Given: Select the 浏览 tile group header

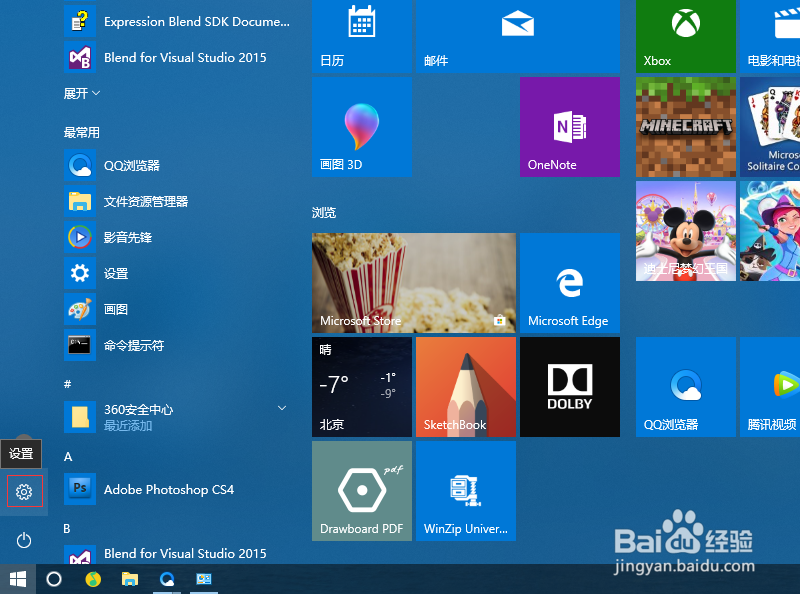Looking at the screenshot, I should pyautogui.click(x=324, y=213).
